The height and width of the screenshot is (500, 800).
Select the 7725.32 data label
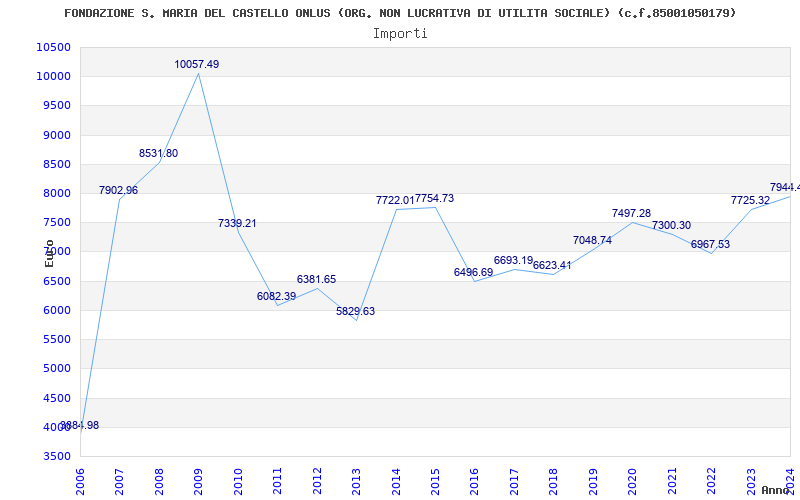click(750, 201)
